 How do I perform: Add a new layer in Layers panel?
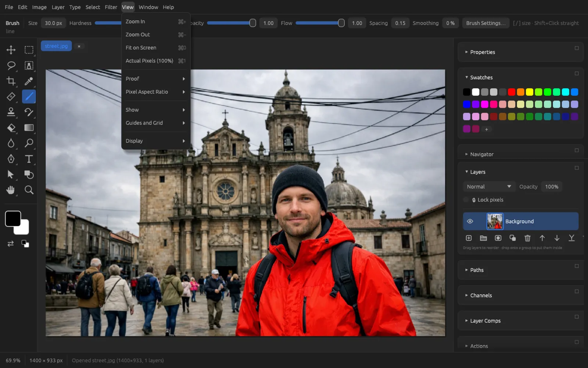point(469,238)
